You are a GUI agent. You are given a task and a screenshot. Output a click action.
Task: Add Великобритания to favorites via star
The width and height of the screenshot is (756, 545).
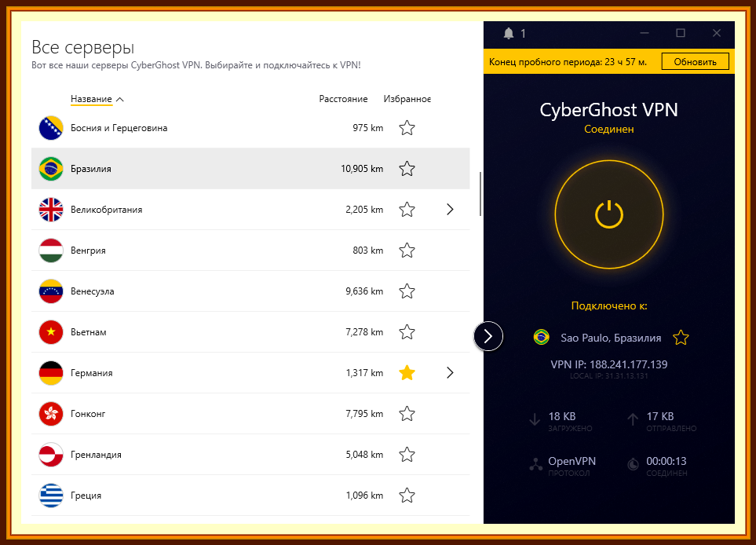pos(407,210)
